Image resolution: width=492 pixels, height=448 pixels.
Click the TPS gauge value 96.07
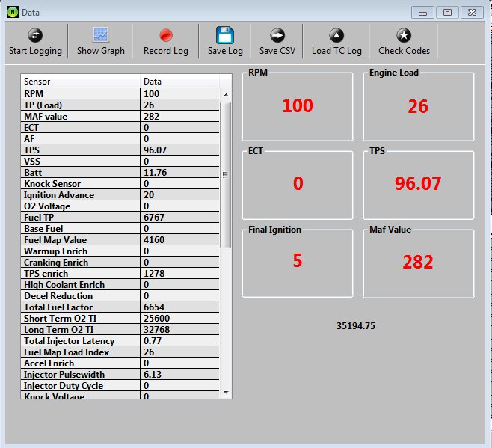[x=418, y=183]
